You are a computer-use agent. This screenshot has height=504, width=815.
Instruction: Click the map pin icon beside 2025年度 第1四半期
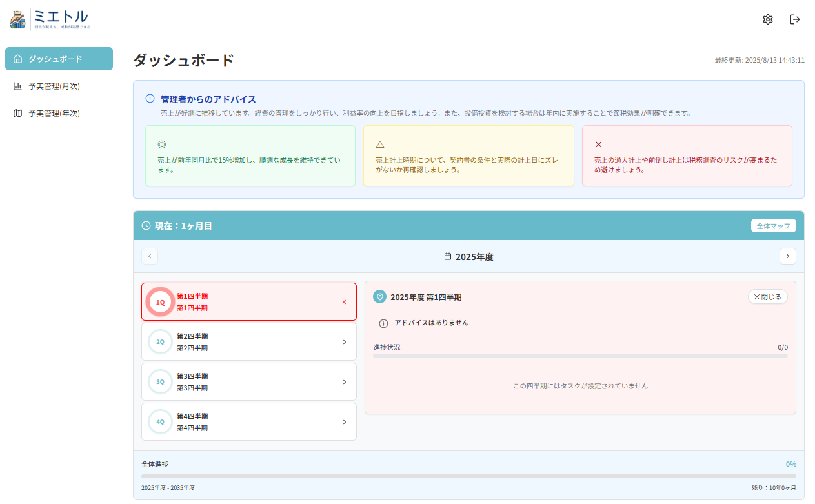tap(379, 297)
